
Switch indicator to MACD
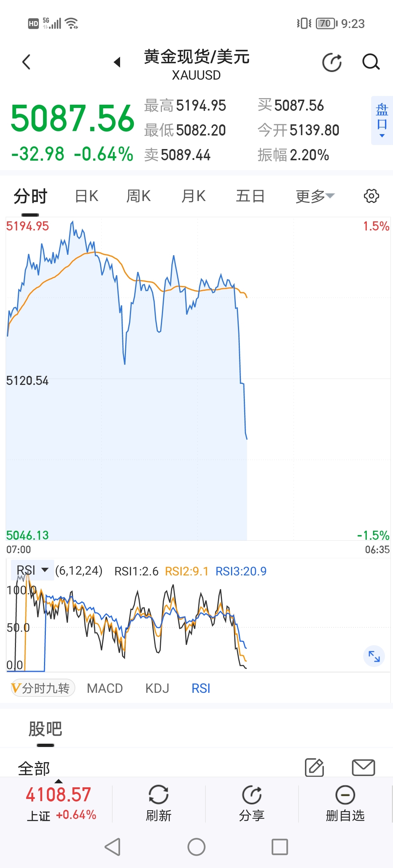(x=105, y=688)
